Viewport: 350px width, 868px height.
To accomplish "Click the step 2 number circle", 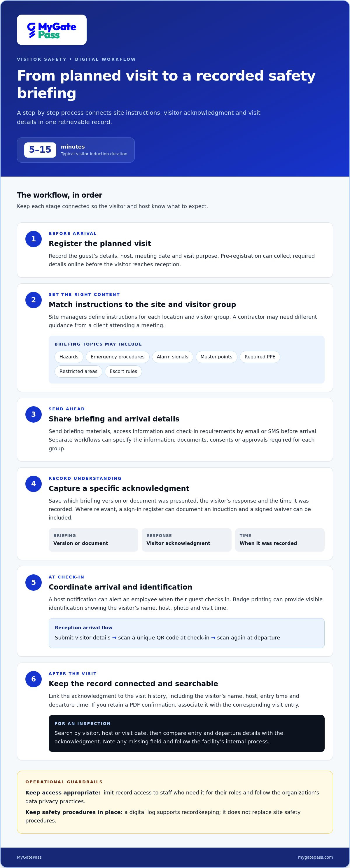I will [x=33, y=300].
